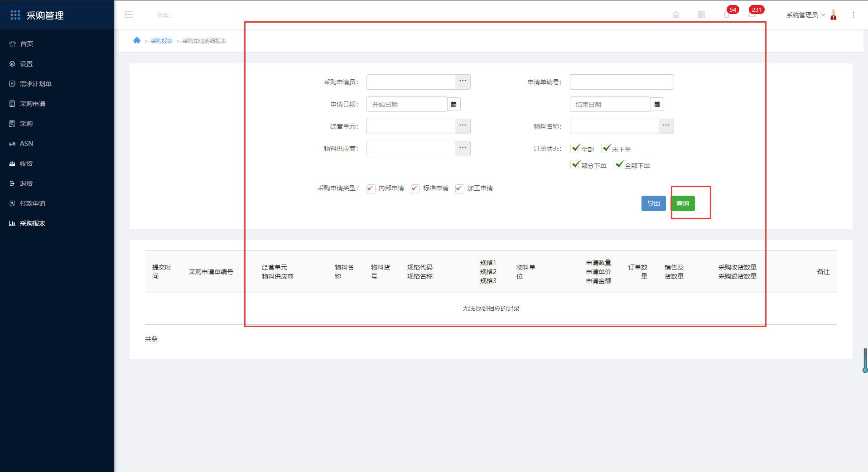Focus the 物料供应商 input field
This screenshot has width=868, height=472.
pos(410,149)
